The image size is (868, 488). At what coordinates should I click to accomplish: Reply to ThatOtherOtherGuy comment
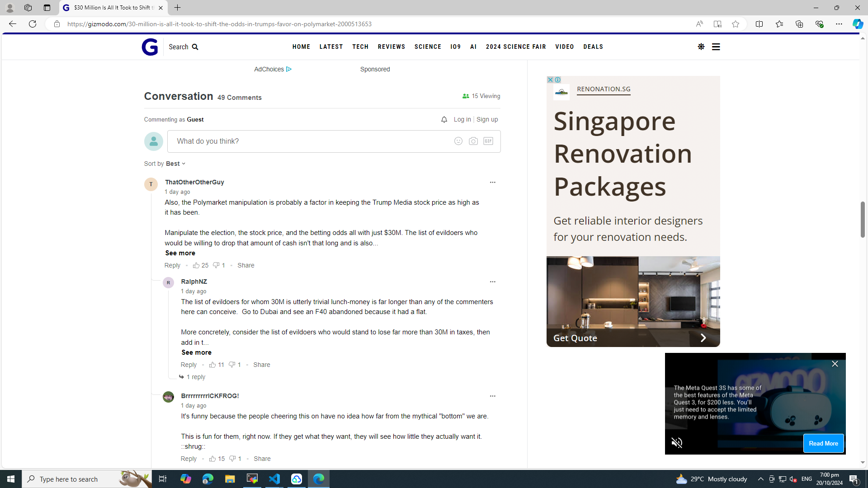tap(172, 265)
